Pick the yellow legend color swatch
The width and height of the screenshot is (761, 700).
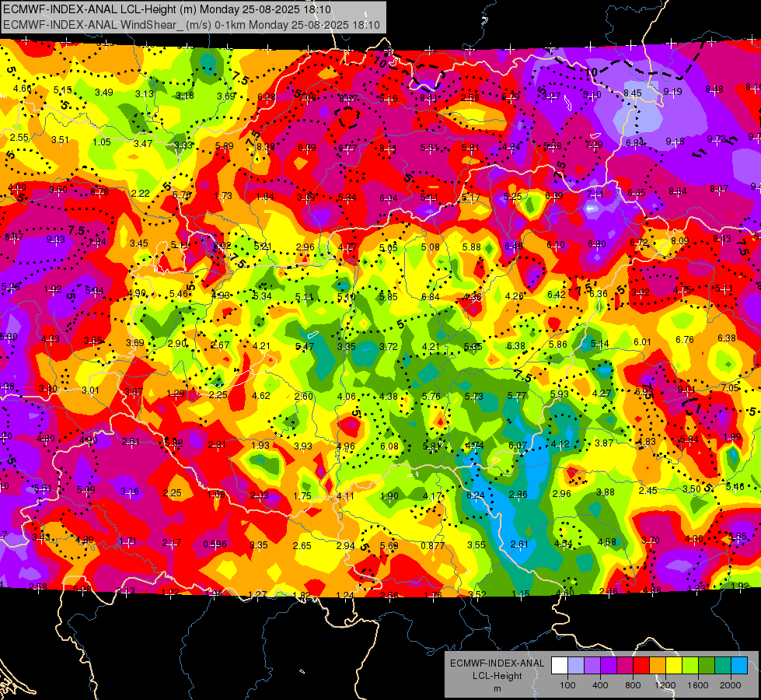(674, 666)
